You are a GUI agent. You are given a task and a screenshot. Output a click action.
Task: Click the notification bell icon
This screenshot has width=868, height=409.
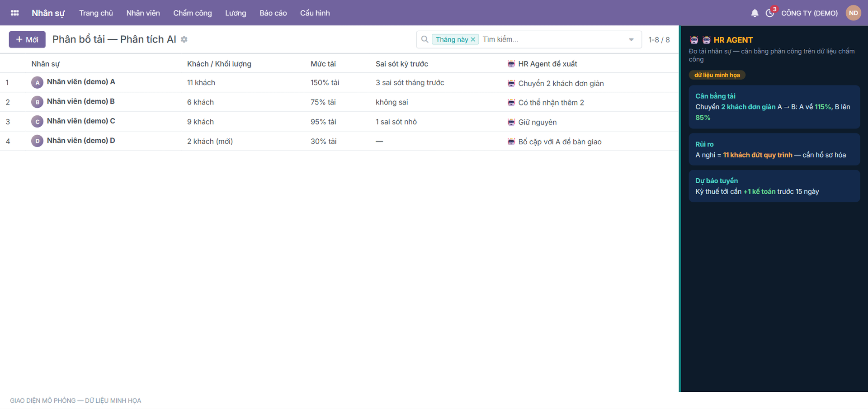755,13
